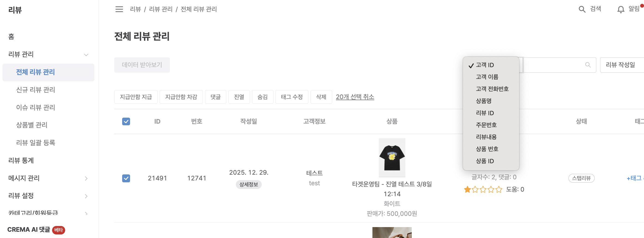Collapse the 리뷰 관리 sidebar section
644x238 pixels.
click(x=86, y=55)
